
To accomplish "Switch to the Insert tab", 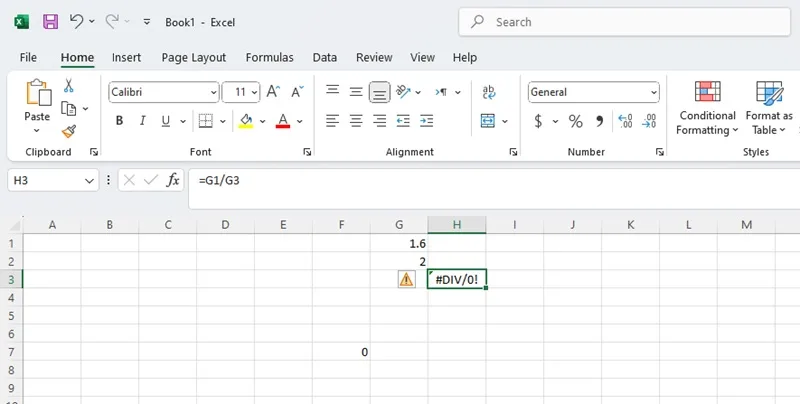I will coord(127,57).
